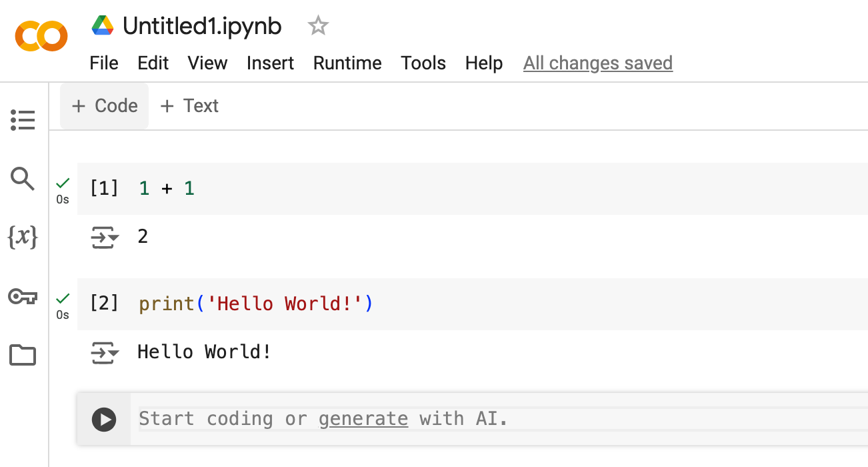The height and width of the screenshot is (467, 868).
Task: Run the empty code cell
Action: coord(104,420)
